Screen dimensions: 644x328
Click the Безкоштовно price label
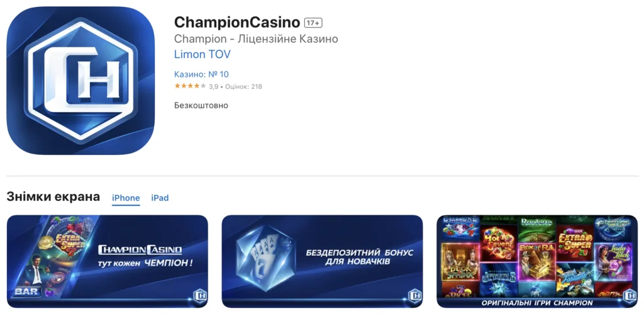201,105
